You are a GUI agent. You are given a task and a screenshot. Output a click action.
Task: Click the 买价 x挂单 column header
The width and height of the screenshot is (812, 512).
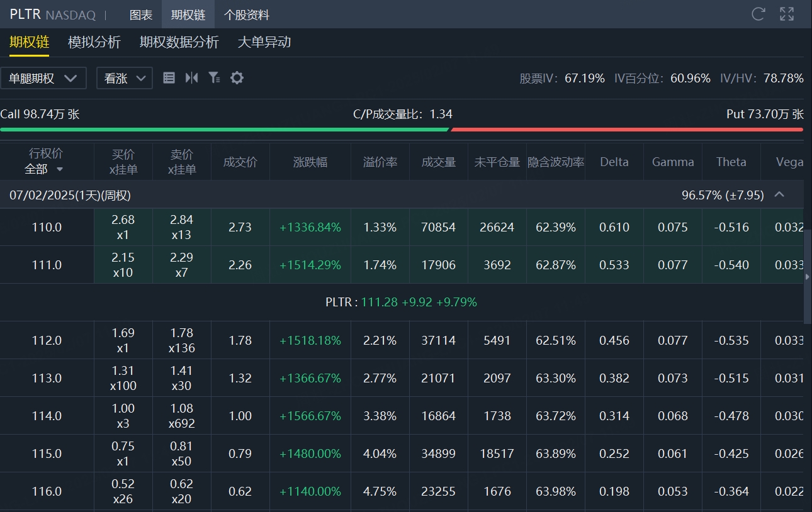pyautogui.click(x=123, y=162)
